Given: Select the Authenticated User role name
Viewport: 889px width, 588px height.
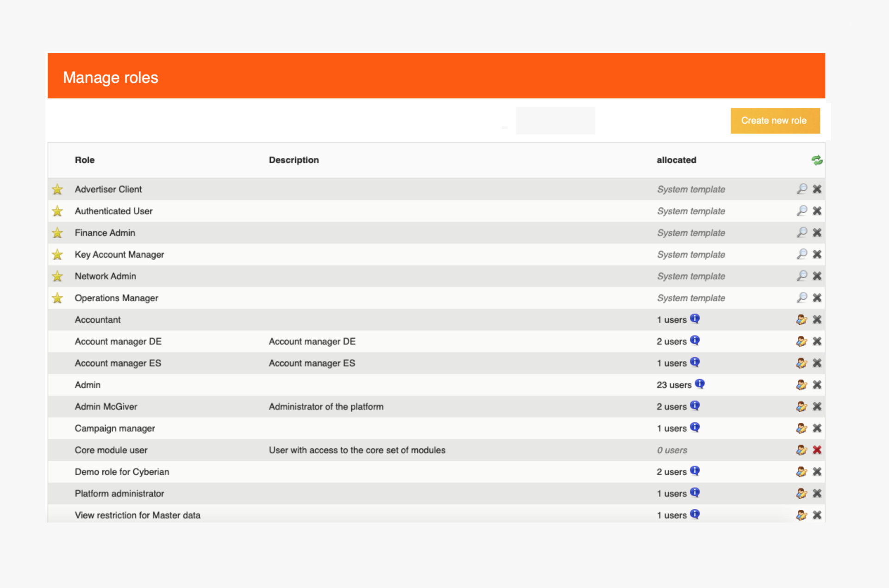Looking at the screenshot, I should 113,211.
